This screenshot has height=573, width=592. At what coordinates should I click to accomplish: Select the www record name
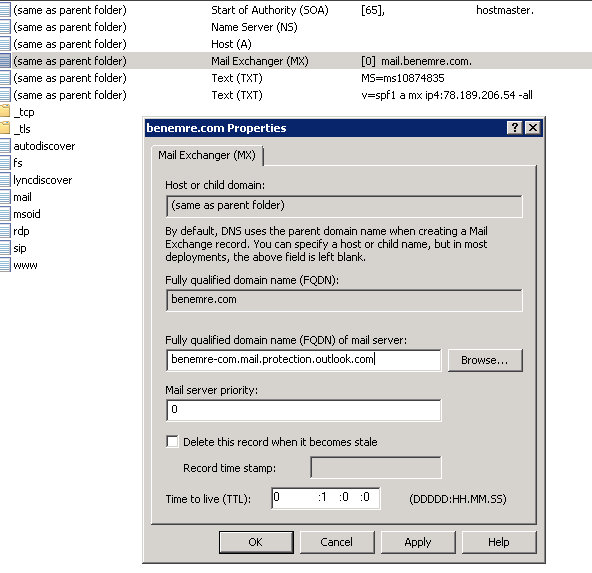[25, 265]
